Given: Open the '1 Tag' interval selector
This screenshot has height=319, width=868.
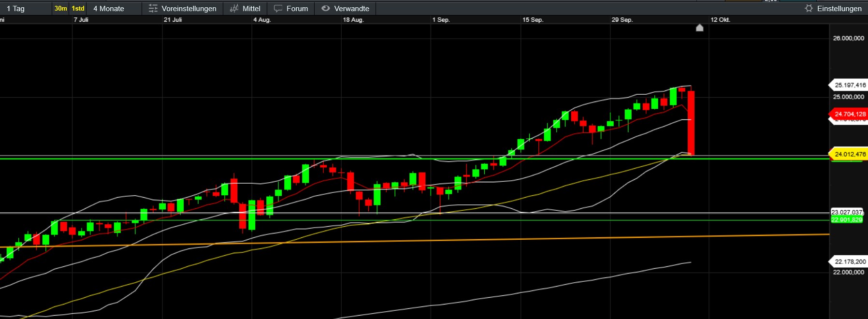Looking at the screenshot, I should [25, 8].
